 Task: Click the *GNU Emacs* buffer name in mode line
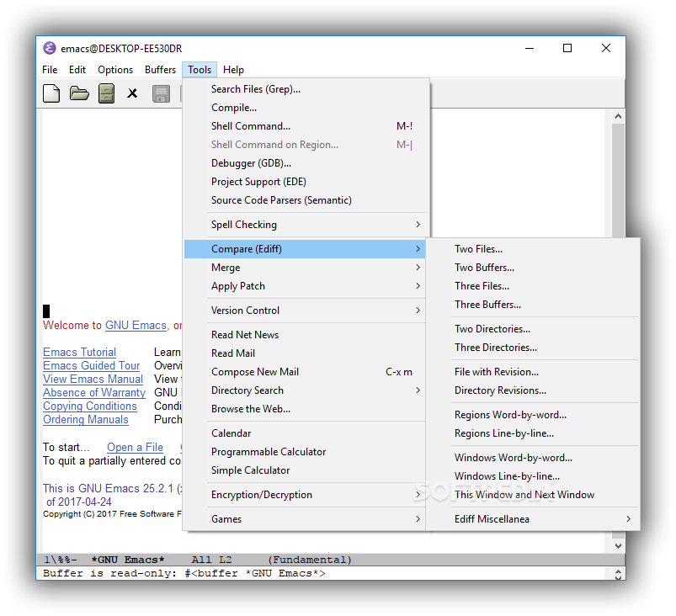128,560
